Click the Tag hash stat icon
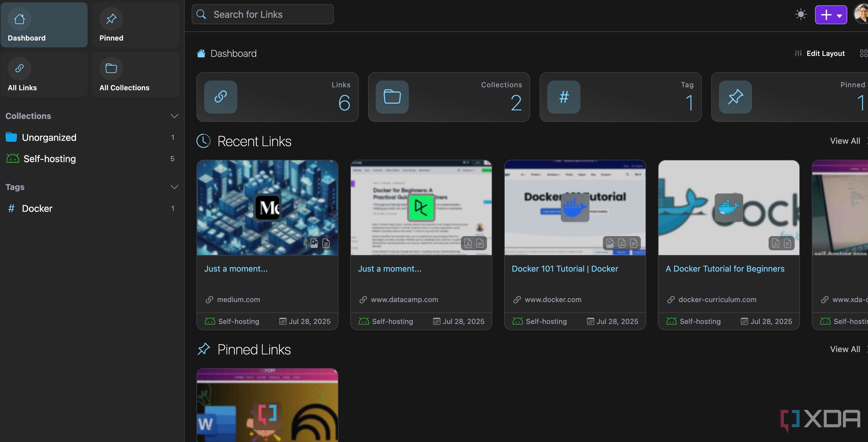Screen dimensions: 868x442 [x=564, y=97]
